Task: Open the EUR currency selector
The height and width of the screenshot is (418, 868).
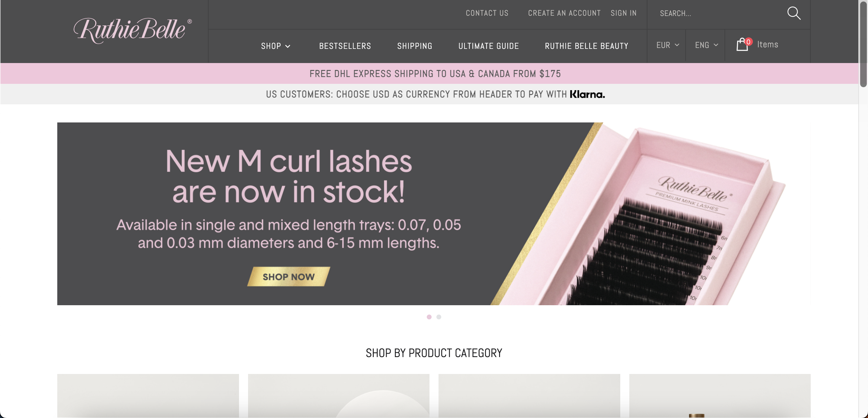Action: [x=668, y=45]
